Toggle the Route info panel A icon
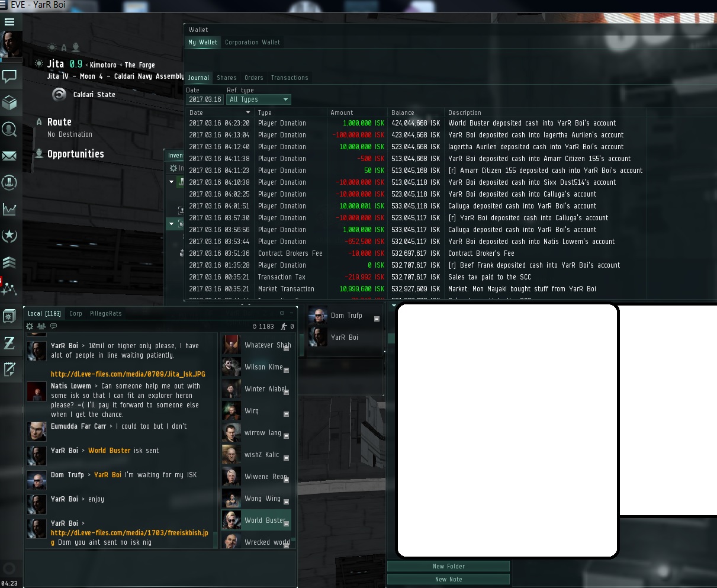The height and width of the screenshot is (588, 717). (x=64, y=47)
